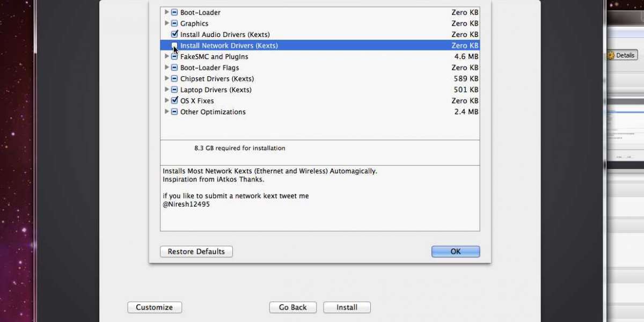Toggle the Boot-Loader package checkbox
Image resolution: width=644 pixels, height=322 pixels.
click(x=174, y=12)
